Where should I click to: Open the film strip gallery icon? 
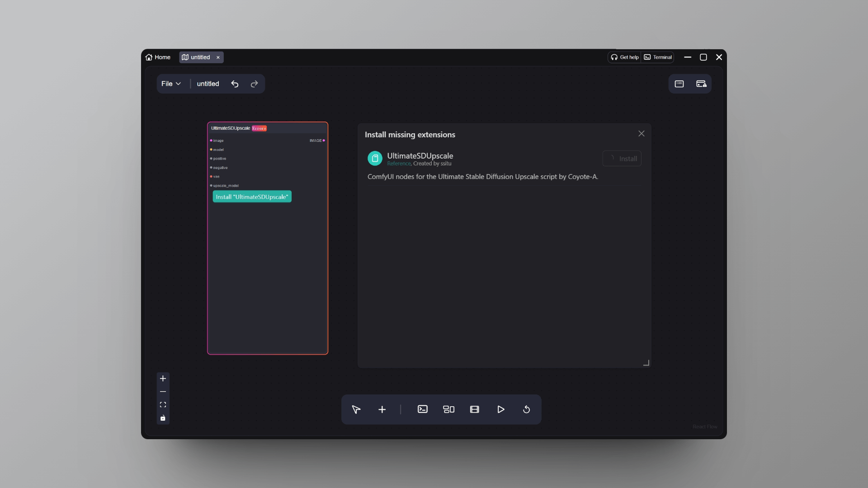click(474, 409)
